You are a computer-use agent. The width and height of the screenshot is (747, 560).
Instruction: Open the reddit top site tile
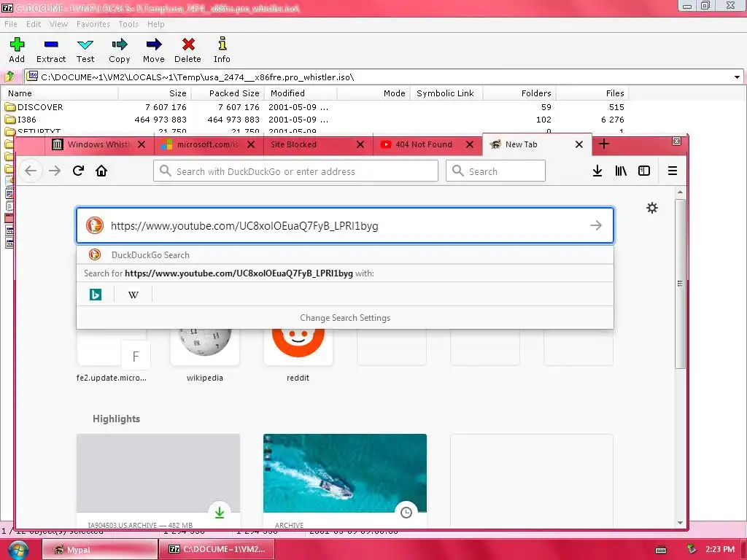[x=298, y=355]
